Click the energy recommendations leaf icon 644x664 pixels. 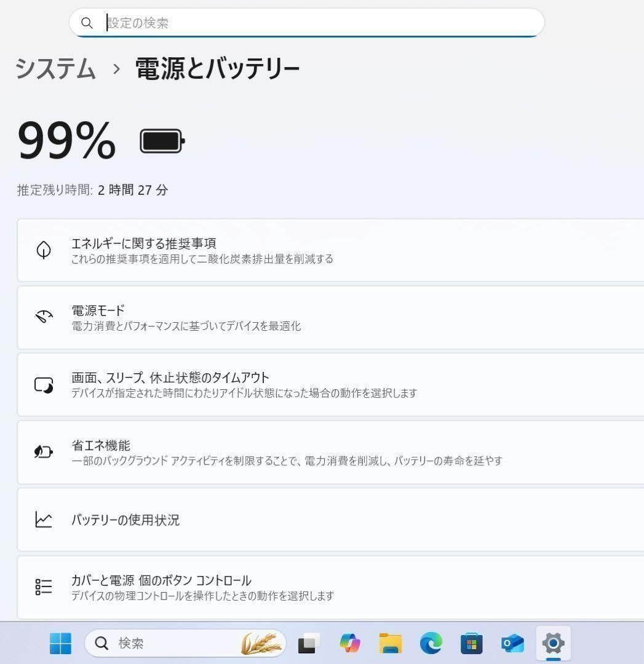tap(43, 250)
